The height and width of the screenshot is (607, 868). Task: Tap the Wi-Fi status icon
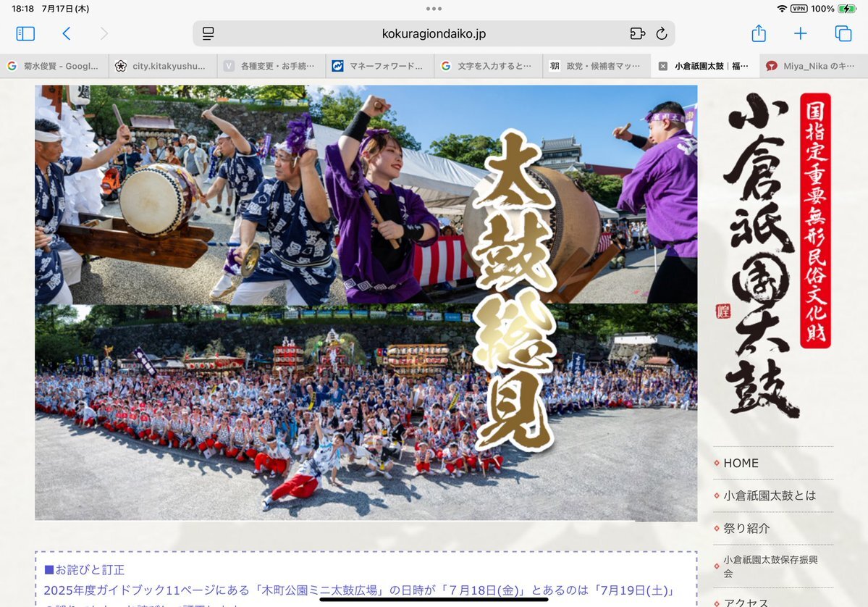point(782,9)
